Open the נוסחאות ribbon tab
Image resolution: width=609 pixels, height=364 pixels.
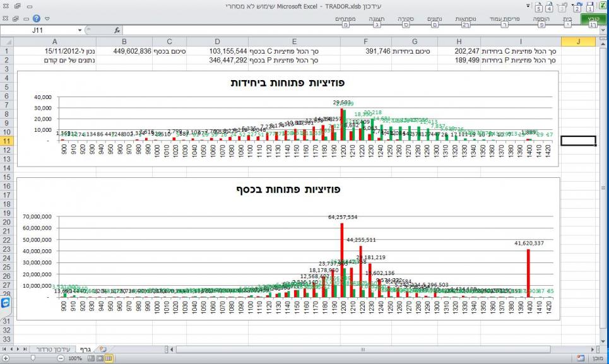(466, 20)
